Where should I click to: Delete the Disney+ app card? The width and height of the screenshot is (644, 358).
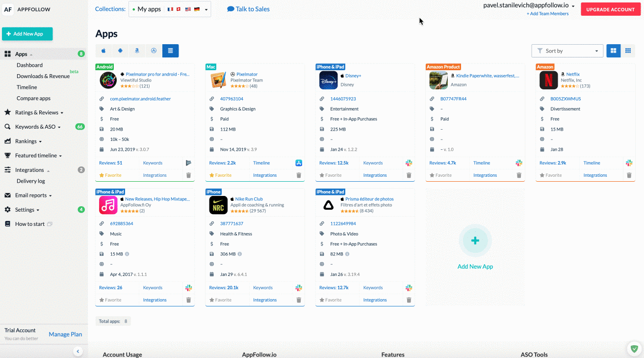[409, 175]
